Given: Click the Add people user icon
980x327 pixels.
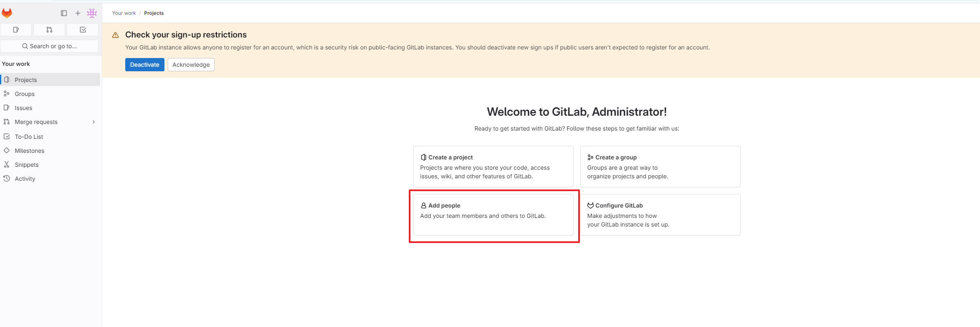Looking at the screenshot, I should 423,206.
